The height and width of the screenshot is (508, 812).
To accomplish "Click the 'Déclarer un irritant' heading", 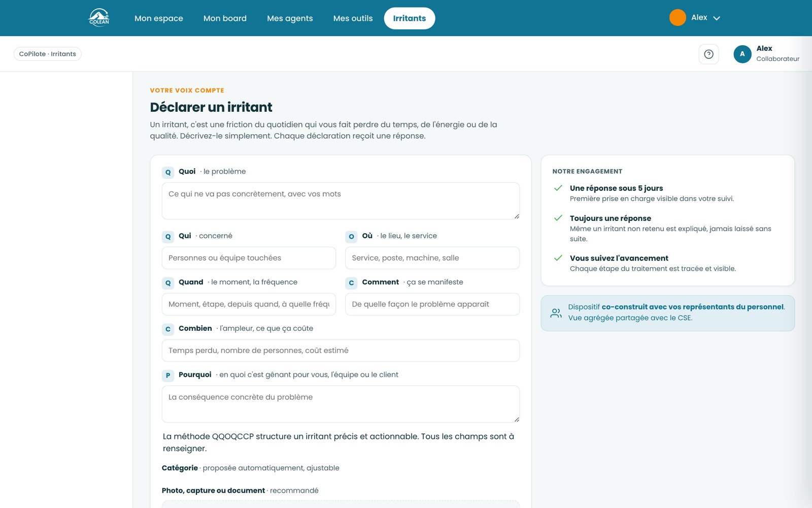I will tap(211, 107).
